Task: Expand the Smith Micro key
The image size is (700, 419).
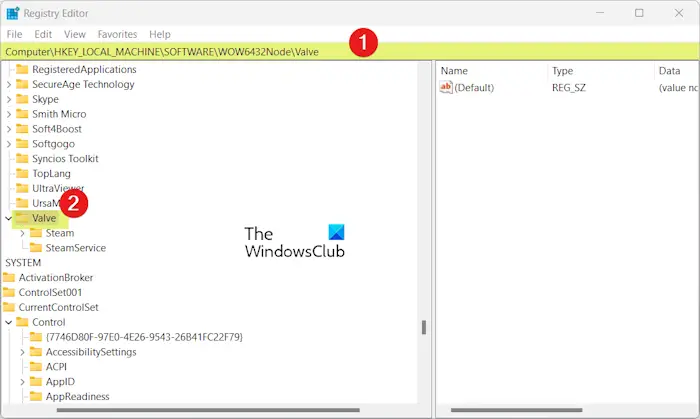Action: click(x=8, y=114)
